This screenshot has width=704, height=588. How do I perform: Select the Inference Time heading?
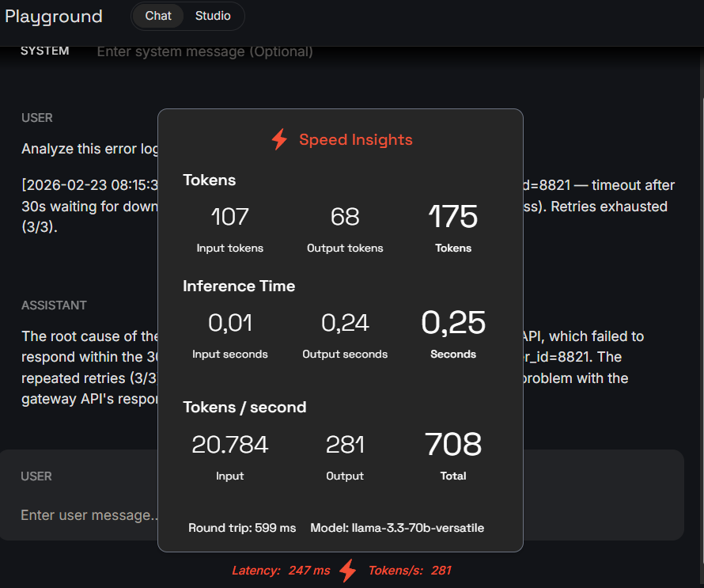[x=239, y=286]
